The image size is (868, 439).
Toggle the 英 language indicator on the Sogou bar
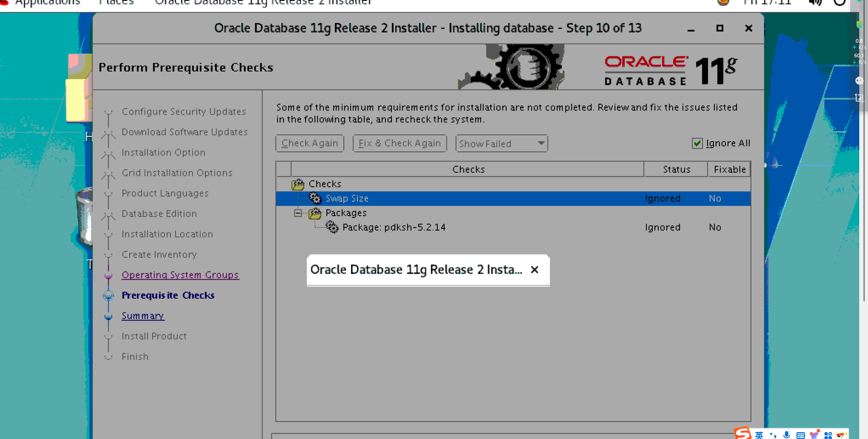click(x=759, y=434)
